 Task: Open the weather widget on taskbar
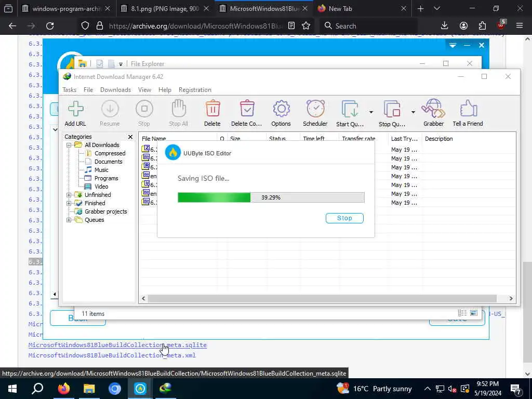coord(374,389)
